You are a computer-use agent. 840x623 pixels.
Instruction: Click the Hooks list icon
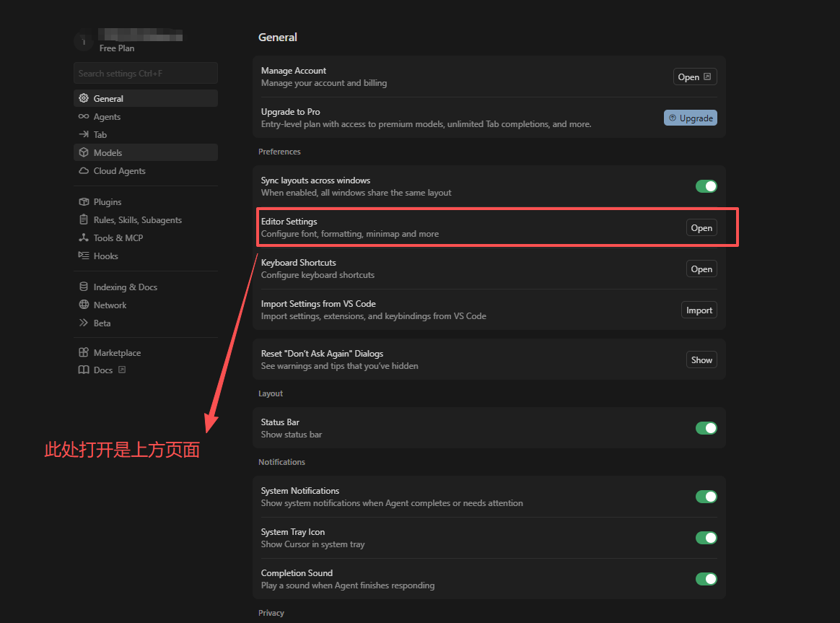click(x=84, y=256)
